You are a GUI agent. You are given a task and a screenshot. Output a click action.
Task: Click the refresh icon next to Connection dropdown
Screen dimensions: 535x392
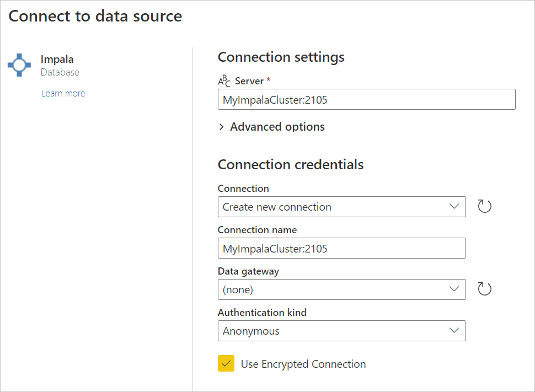tap(484, 206)
